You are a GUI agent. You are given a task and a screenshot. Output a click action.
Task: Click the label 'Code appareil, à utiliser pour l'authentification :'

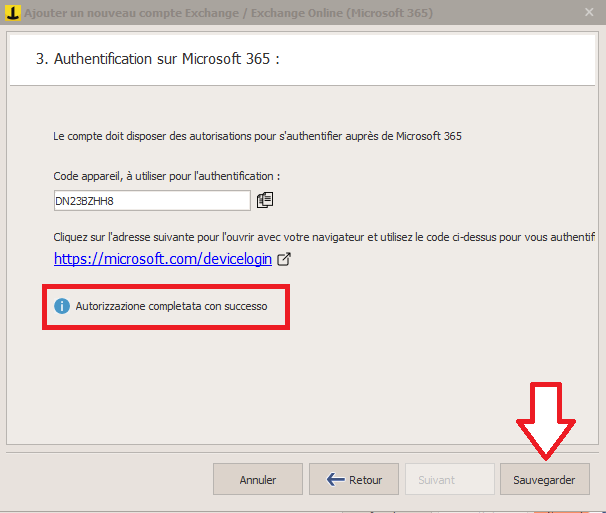[167, 176]
